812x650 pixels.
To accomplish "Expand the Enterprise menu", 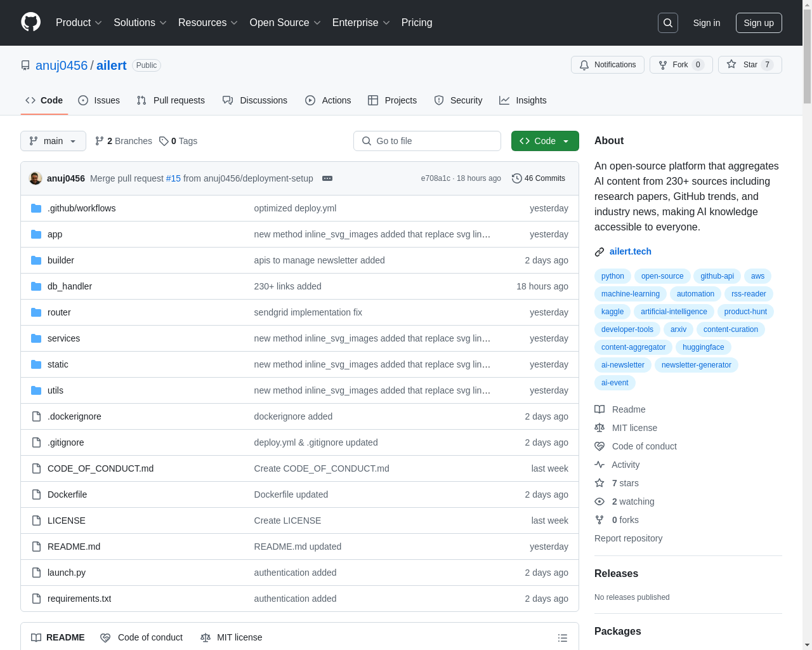I will pos(361,23).
